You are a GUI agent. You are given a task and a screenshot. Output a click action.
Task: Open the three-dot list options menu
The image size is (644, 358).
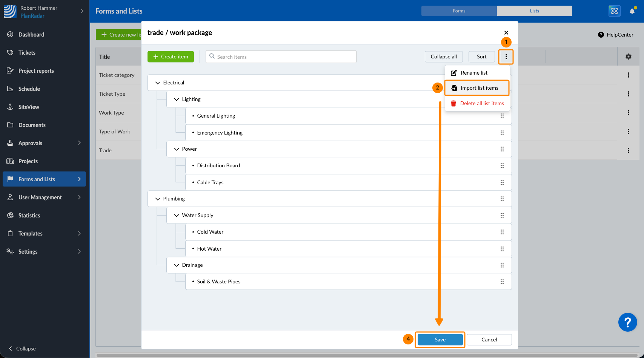[x=506, y=57]
